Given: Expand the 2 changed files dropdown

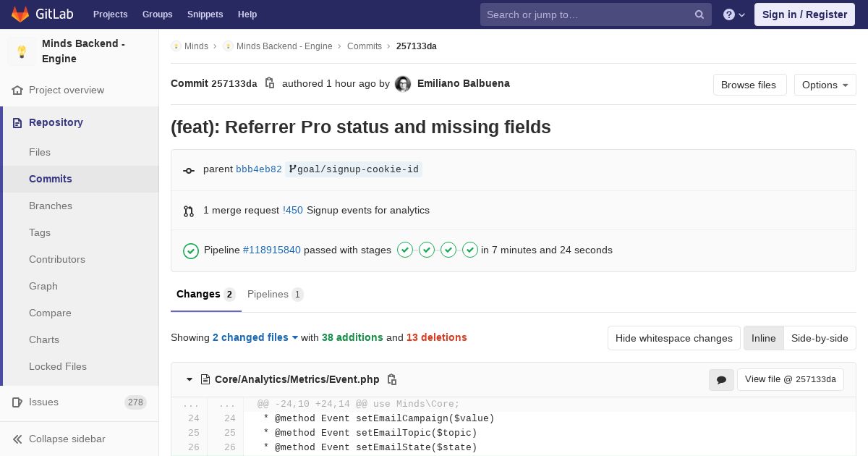Looking at the screenshot, I should tap(255, 337).
